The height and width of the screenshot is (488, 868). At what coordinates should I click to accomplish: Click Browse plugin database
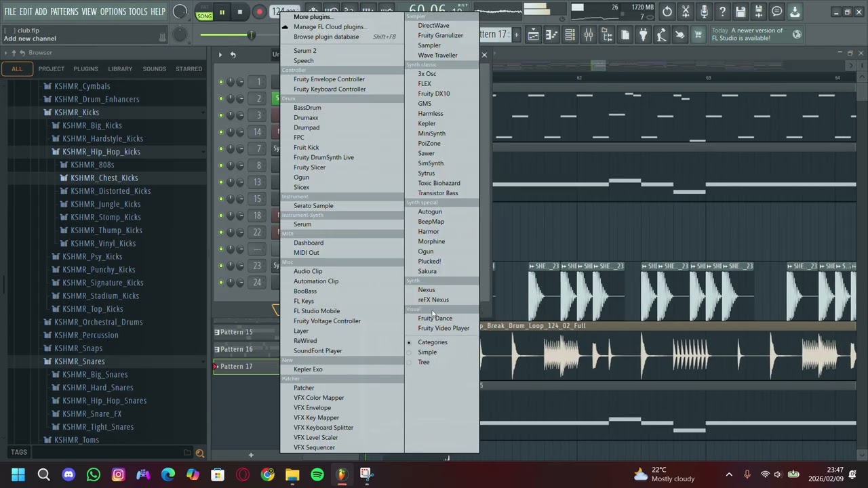pos(326,37)
